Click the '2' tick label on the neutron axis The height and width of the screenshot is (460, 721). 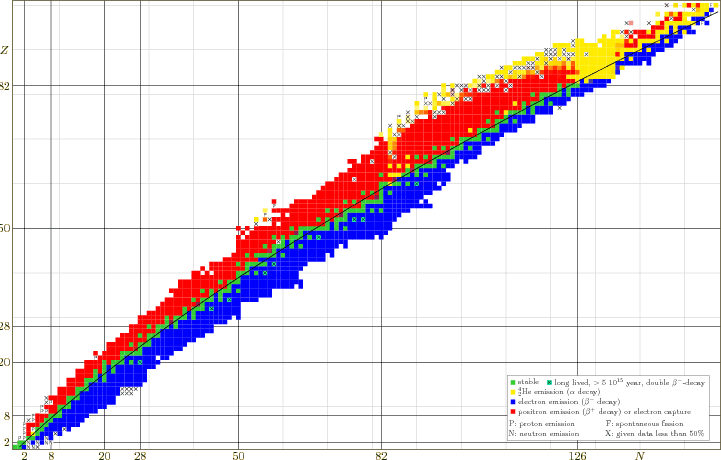[x=24, y=456]
